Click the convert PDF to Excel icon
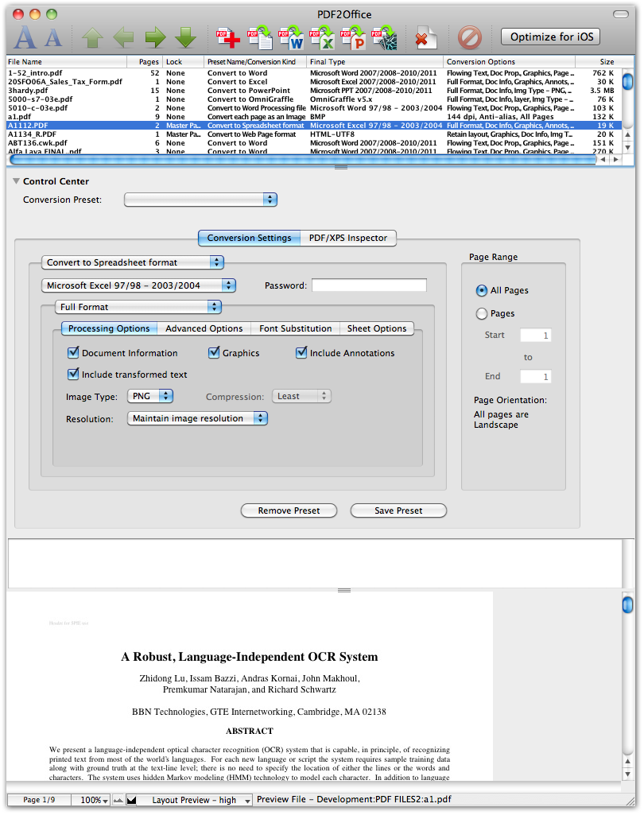Image resolution: width=644 pixels, height=819 pixels. [322, 37]
